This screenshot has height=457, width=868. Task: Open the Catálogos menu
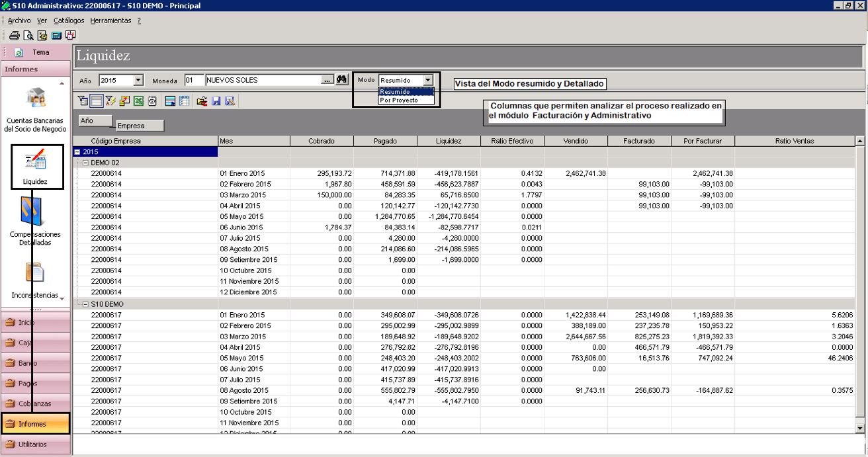(69, 21)
